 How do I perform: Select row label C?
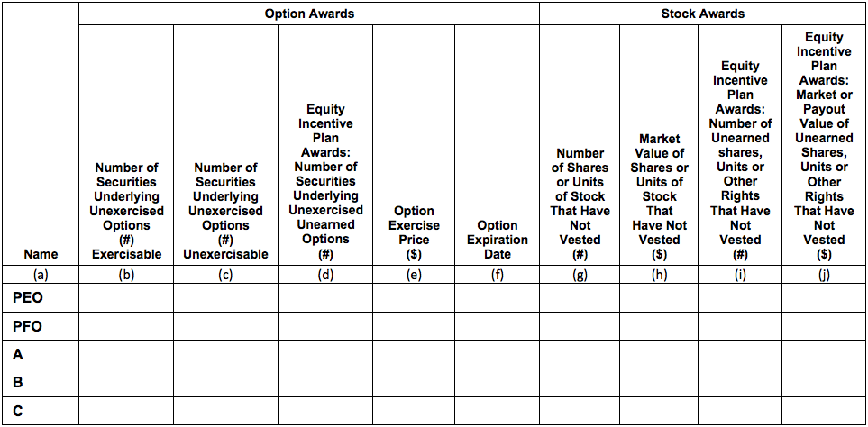coord(18,412)
